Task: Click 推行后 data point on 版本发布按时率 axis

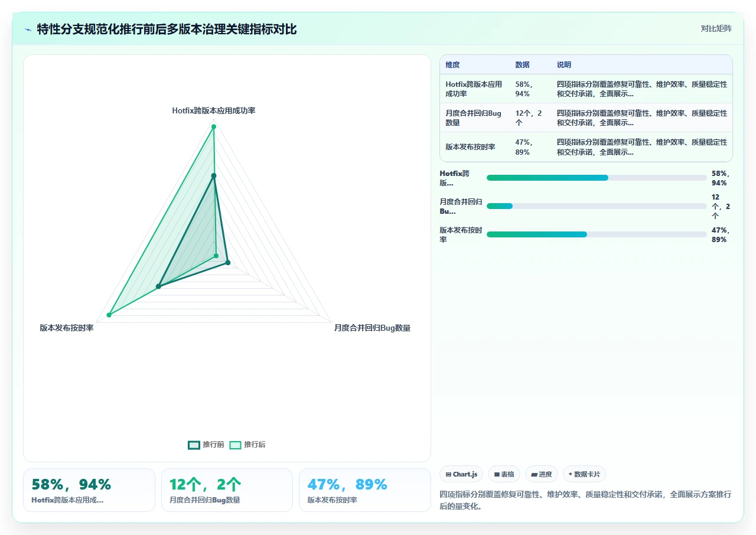Action: tap(109, 315)
